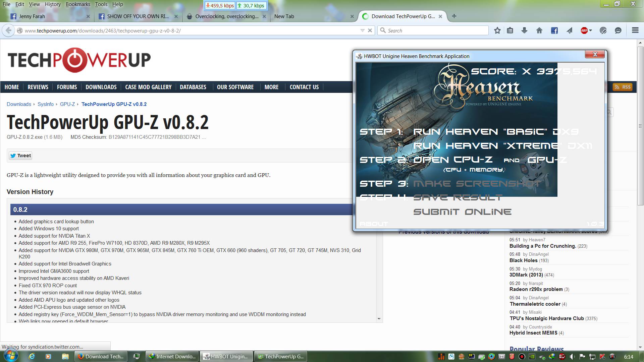Click RUN HEAVEN "BASIC" DX9 in HWBOT
Image resolution: width=644 pixels, height=362 pixels.
[496, 132]
